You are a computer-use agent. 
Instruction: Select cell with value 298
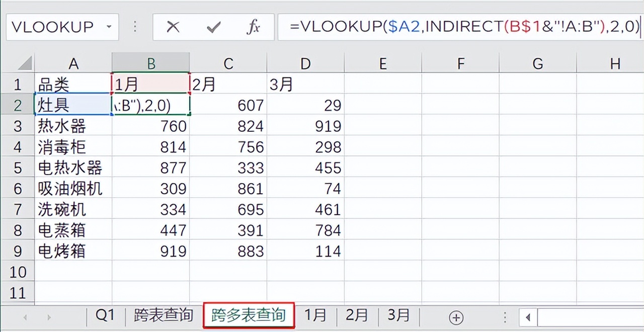pyautogui.click(x=305, y=146)
